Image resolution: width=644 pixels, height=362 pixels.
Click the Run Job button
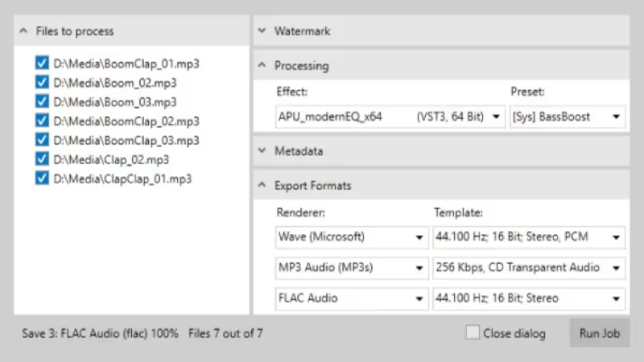pyautogui.click(x=599, y=333)
